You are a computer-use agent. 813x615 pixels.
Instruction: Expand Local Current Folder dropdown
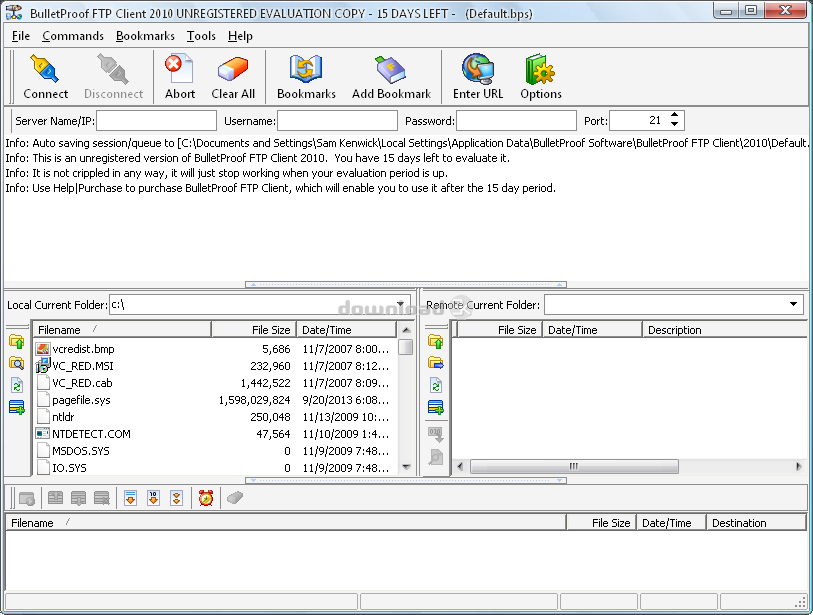400,304
